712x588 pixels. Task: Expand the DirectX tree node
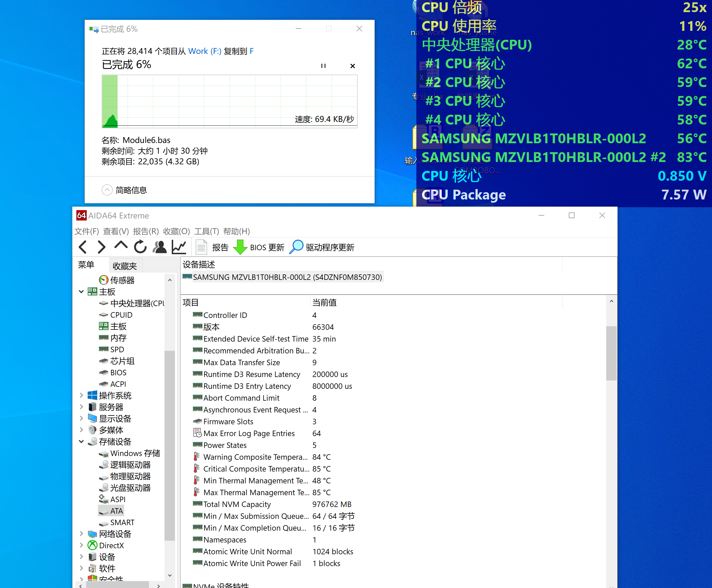coord(81,545)
